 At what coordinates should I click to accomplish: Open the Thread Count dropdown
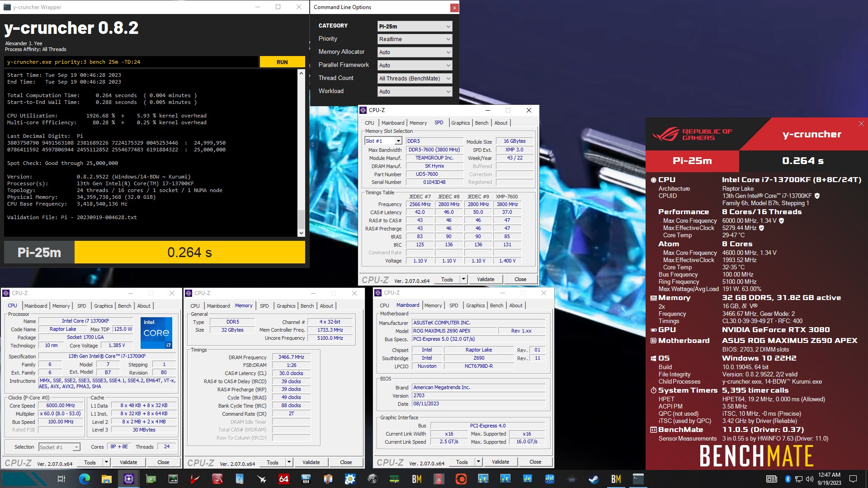pyautogui.click(x=415, y=79)
